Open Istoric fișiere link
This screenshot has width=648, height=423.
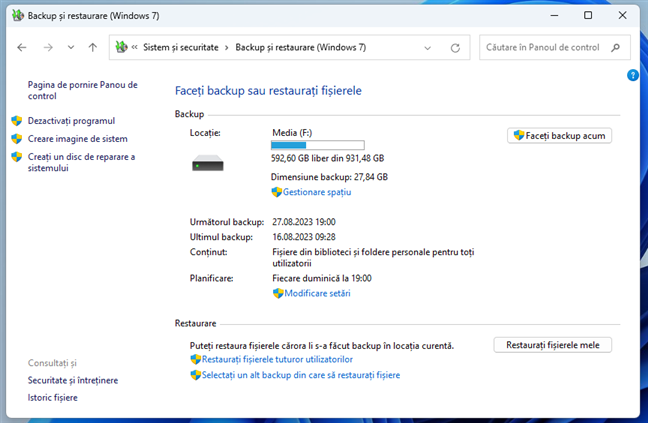52,397
